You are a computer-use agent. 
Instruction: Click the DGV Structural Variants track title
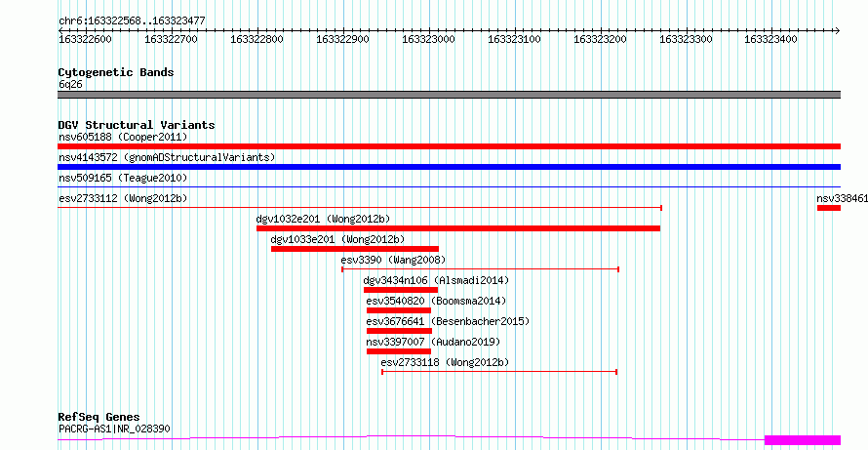coord(137,125)
